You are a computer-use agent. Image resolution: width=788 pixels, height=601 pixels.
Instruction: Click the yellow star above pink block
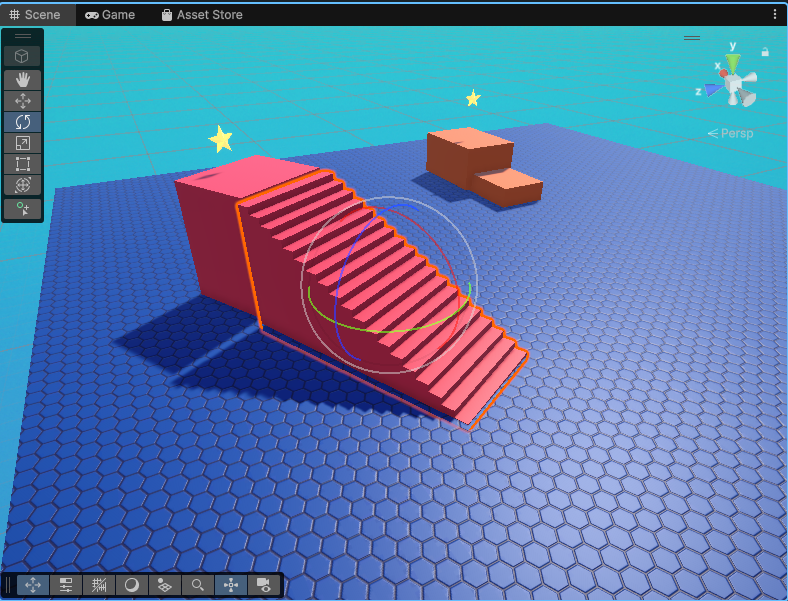tap(221, 139)
